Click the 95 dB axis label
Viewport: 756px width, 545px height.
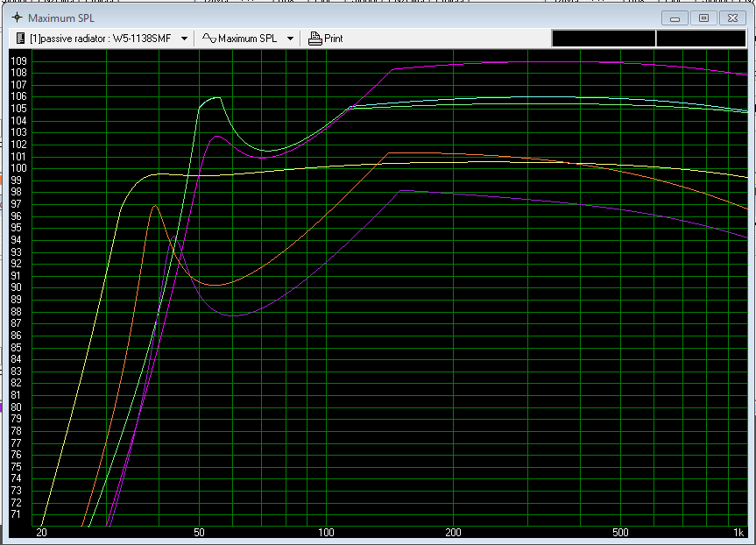[16, 228]
